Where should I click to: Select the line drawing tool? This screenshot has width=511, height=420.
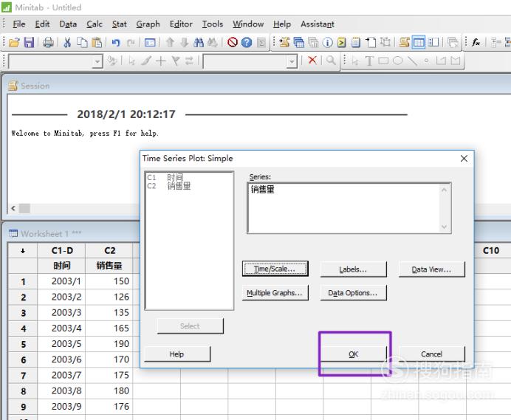[412, 61]
